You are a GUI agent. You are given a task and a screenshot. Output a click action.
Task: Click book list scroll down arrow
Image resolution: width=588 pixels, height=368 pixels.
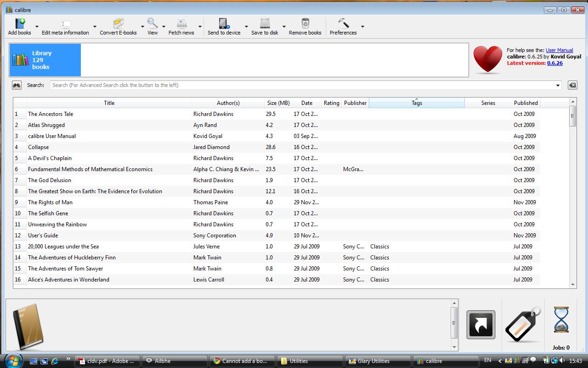tap(572, 285)
